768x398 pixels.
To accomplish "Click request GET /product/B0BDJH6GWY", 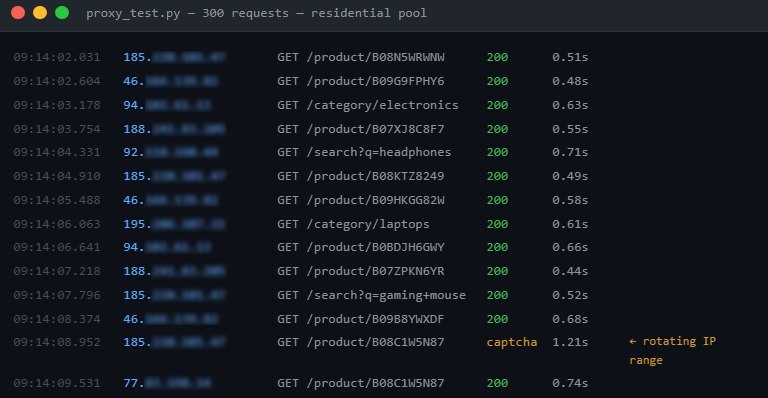I will 361,247.
